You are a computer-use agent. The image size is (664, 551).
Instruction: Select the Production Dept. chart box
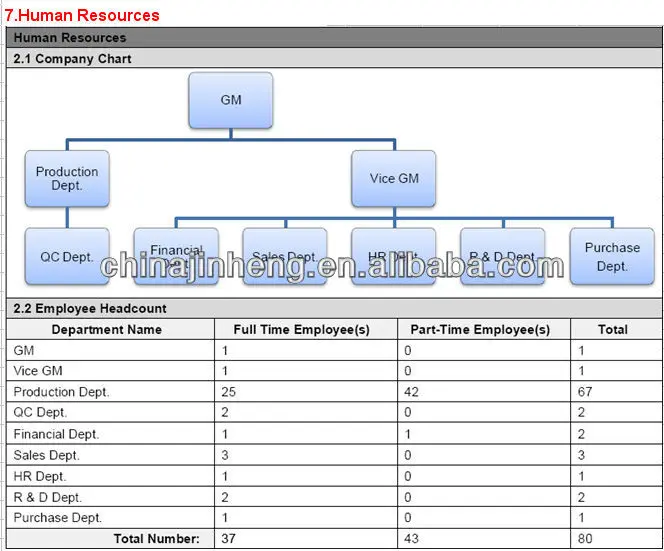point(67,178)
